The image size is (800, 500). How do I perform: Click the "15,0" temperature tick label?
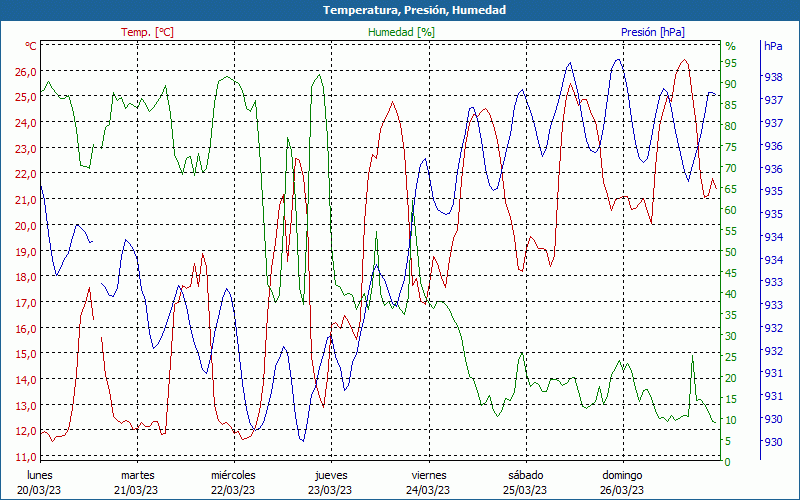pos(27,354)
